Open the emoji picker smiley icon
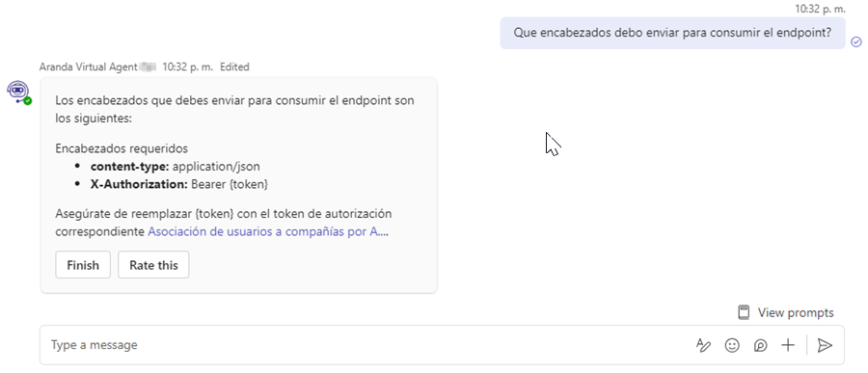This screenshot has width=868, height=373. click(x=732, y=346)
